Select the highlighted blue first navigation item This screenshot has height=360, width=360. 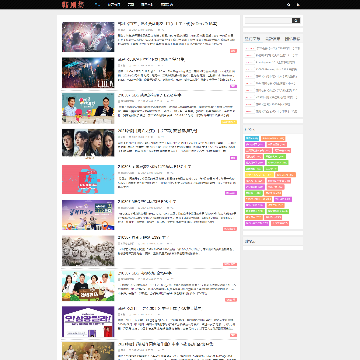pos(97,5)
